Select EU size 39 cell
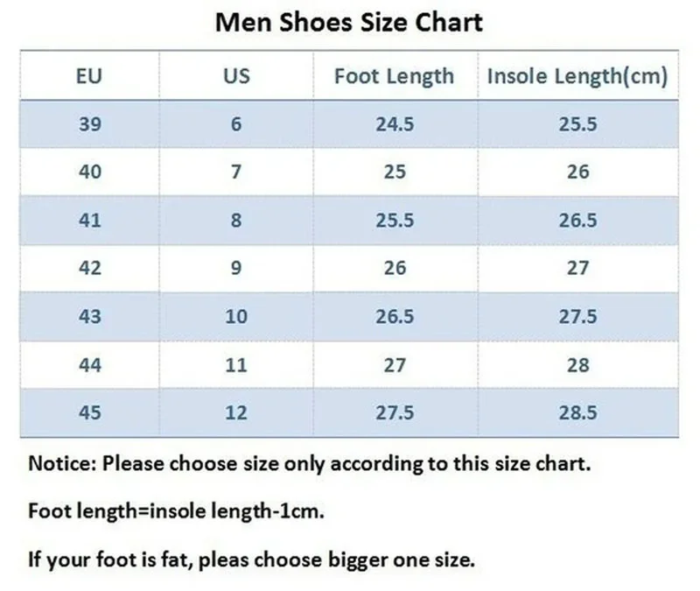700x591 pixels. pyautogui.click(x=90, y=124)
